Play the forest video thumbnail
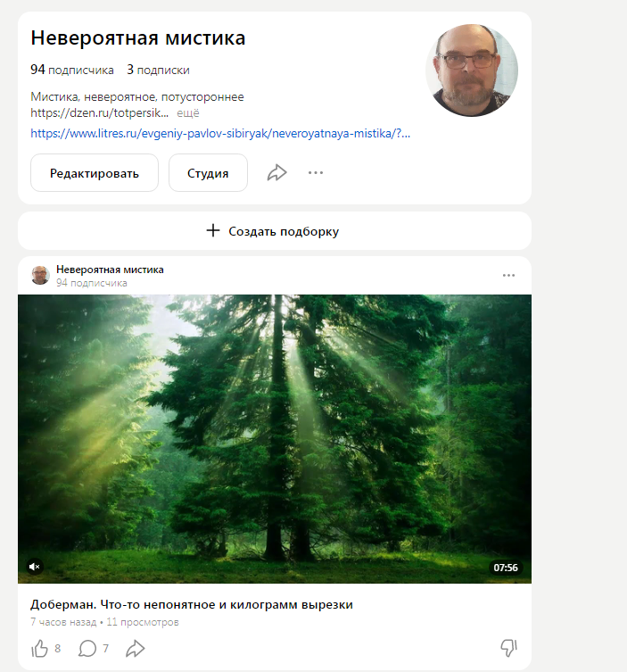The image size is (627, 672). point(275,438)
